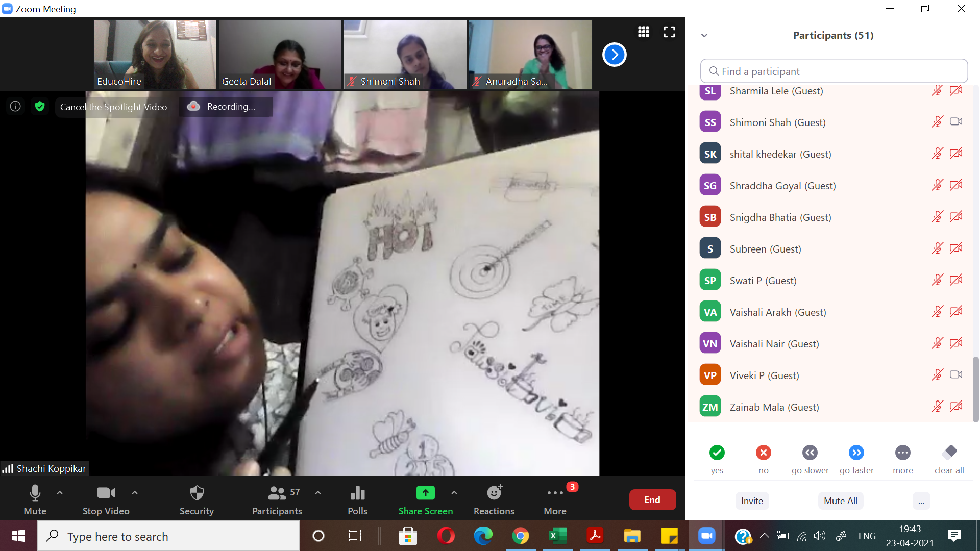Expand video options arrow beside Stop Video

click(135, 493)
